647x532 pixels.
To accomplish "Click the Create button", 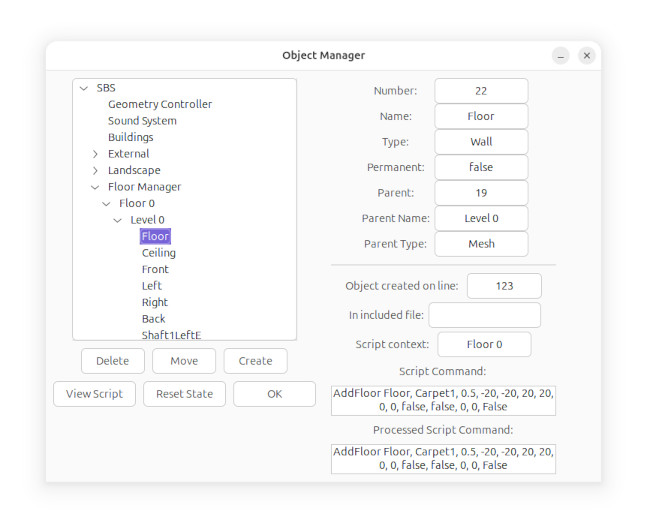I will 255,361.
